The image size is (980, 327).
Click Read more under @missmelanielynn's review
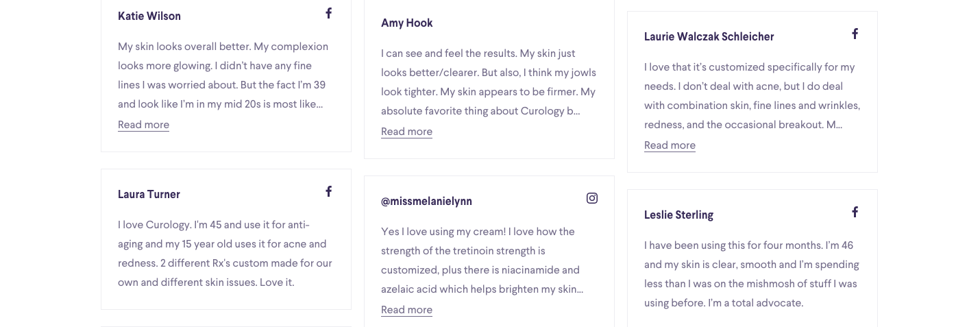(x=406, y=310)
